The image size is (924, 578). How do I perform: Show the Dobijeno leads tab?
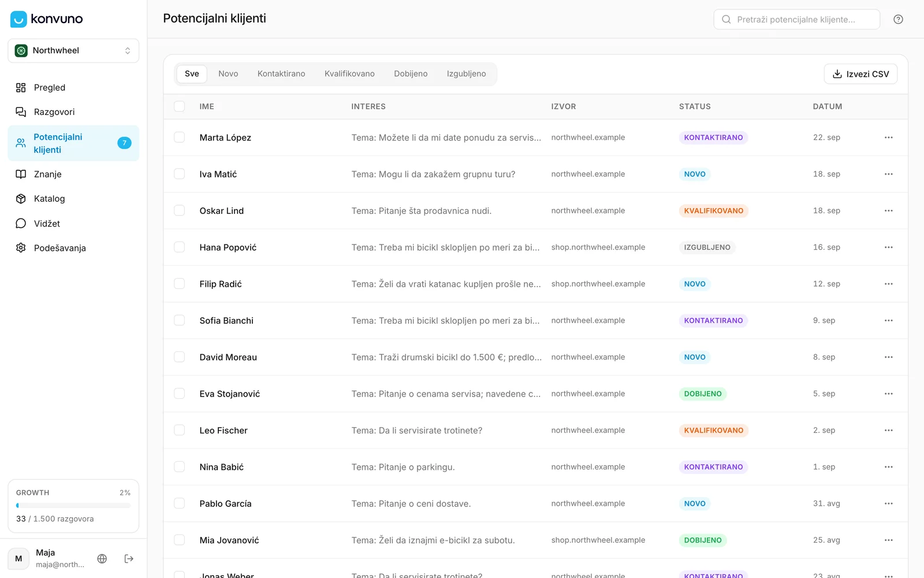411,74
